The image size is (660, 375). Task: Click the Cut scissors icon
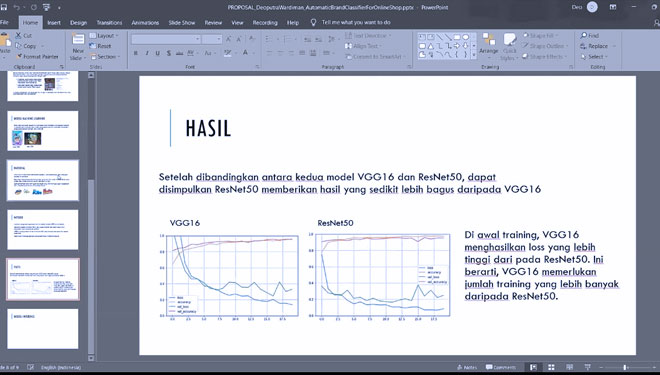pos(19,35)
